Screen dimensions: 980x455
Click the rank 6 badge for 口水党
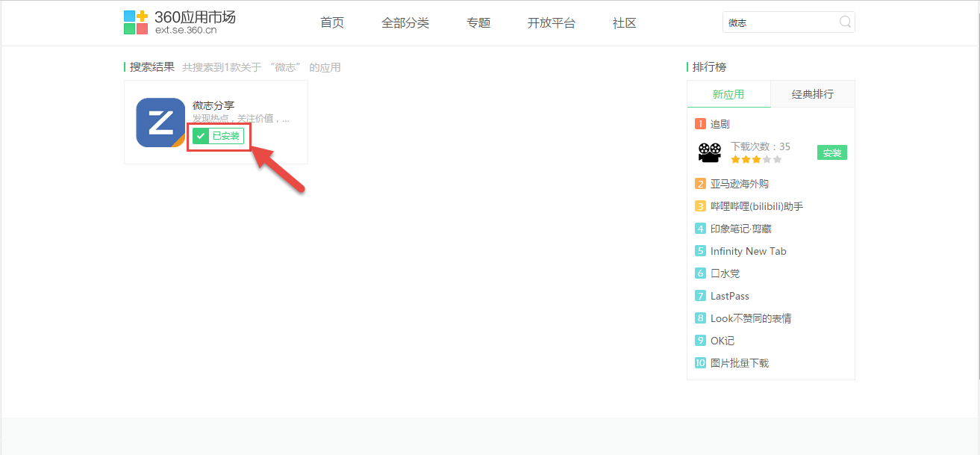click(x=700, y=273)
